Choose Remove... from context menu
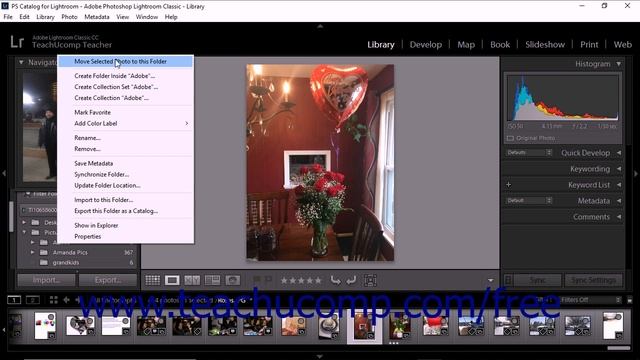Screen dimensions: 640x360 tap(125, 149)
